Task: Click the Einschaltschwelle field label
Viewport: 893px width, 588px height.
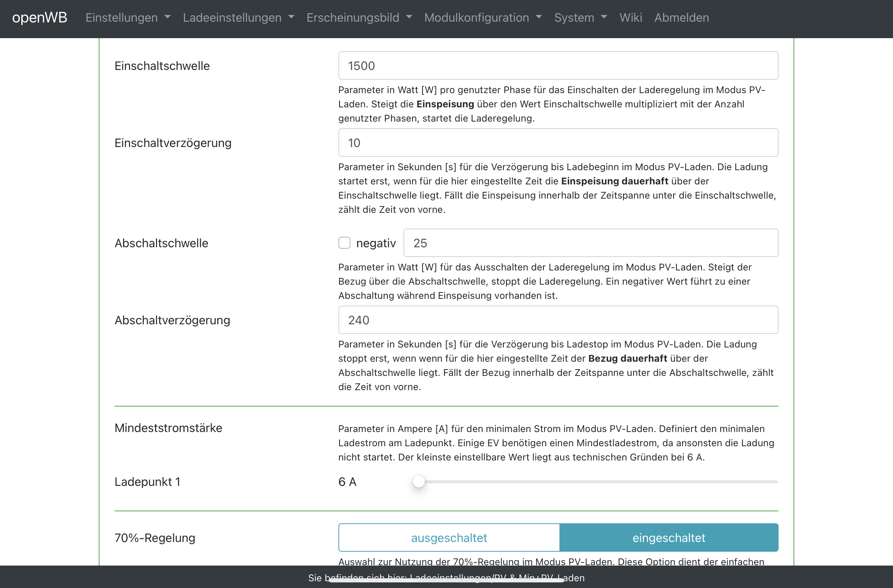Action: pos(162,66)
